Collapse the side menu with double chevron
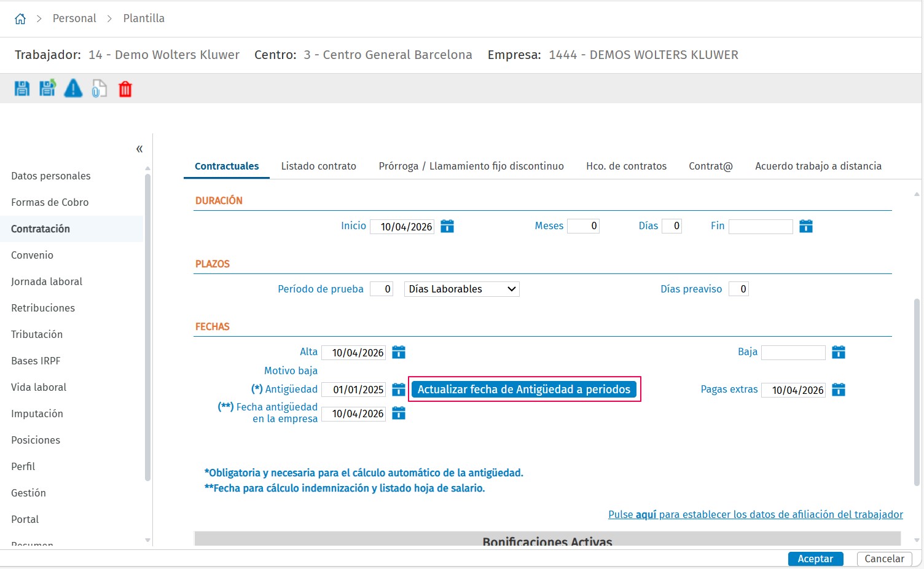The image size is (924, 569). pyautogui.click(x=139, y=149)
